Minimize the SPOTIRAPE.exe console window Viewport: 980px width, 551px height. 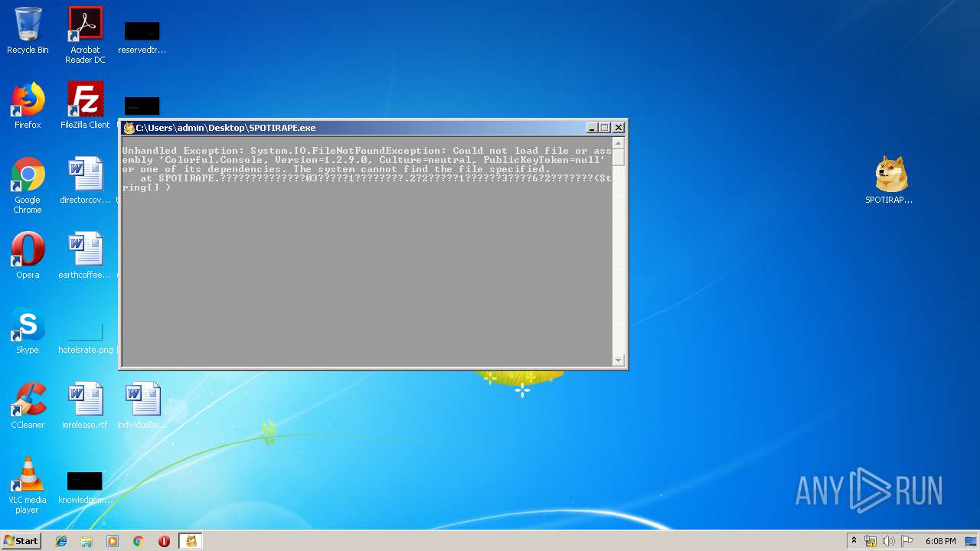tap(591, 128)
